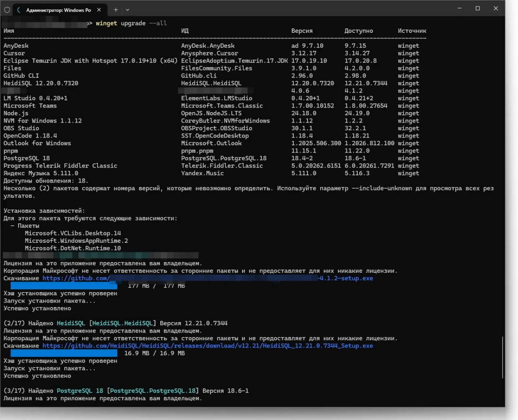518x420 pixels.
Task: Click the "SST.OpenCodeDesktop" ID cell
Action: pyautogui.click(x=215, y=136)
